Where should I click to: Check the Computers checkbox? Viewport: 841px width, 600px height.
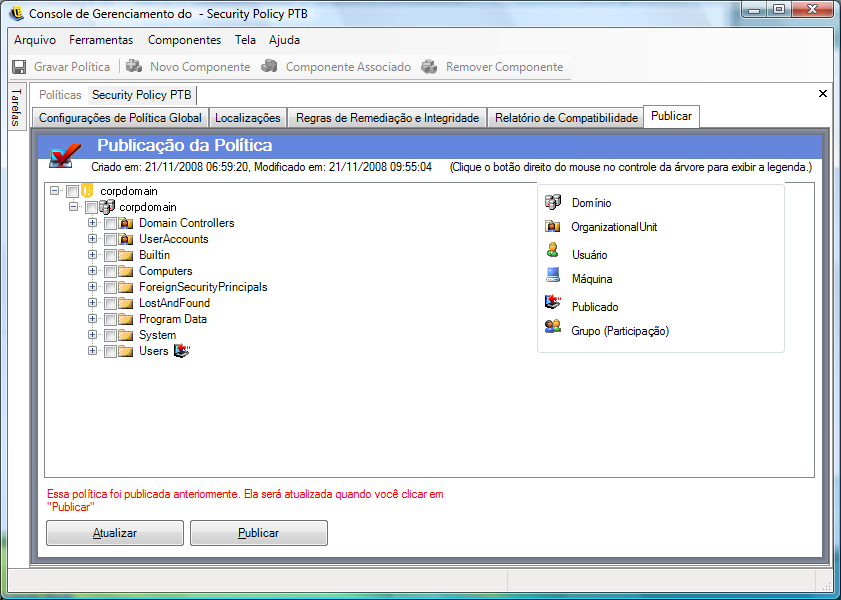coord(110,271)
